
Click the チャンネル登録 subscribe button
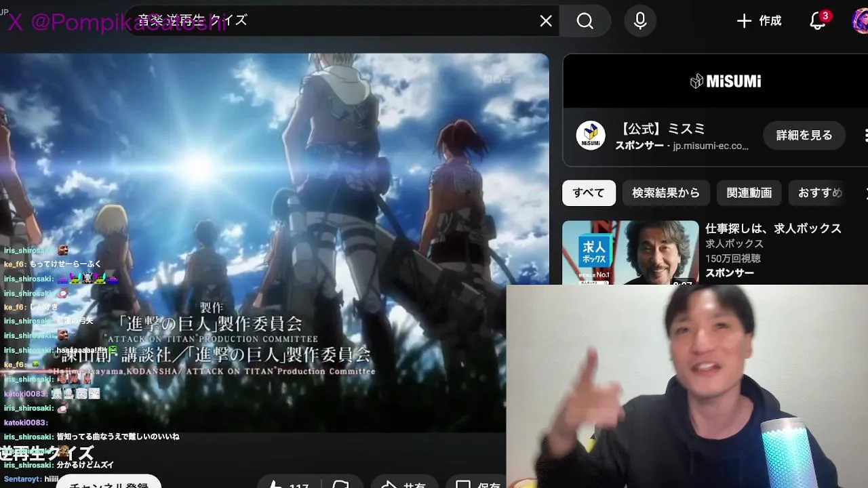tap(108, 484)
